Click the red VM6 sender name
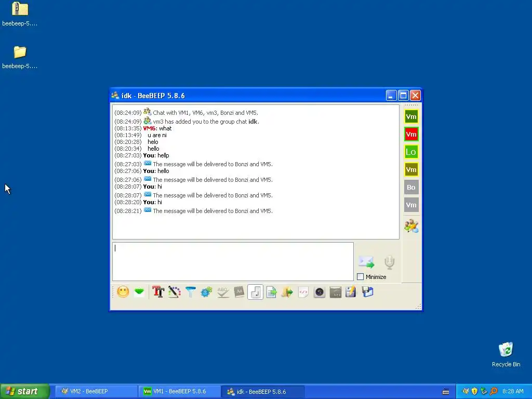This screenshot has height=399, width=532. click(x=149, y=128)
